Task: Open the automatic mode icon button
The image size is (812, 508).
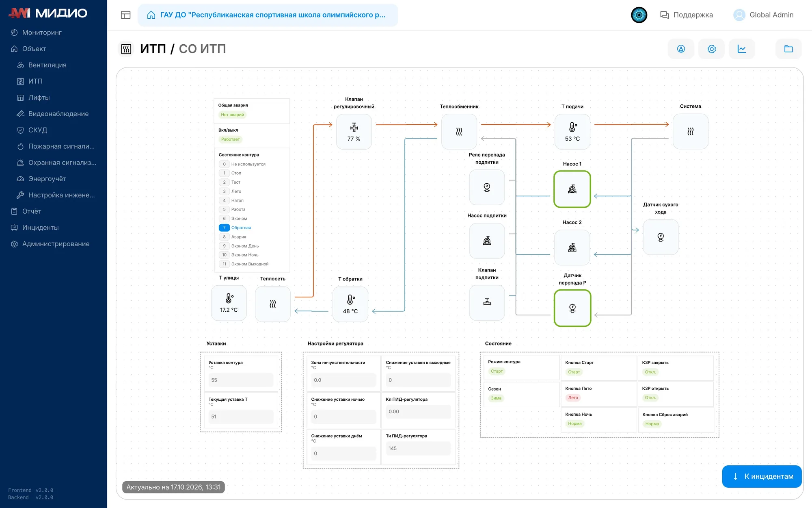Action: pos(681,49)
